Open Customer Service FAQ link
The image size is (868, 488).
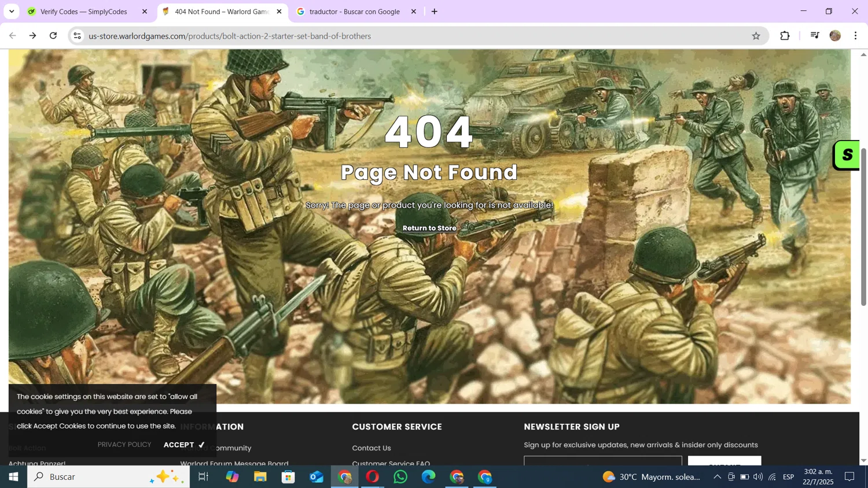pyautogui.click(x=391, y=463)
